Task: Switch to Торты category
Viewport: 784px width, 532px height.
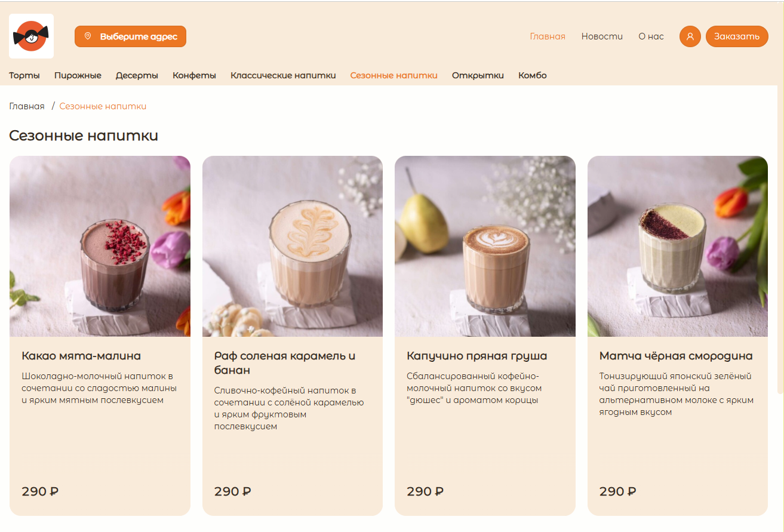Action: (x=24, y=75)
